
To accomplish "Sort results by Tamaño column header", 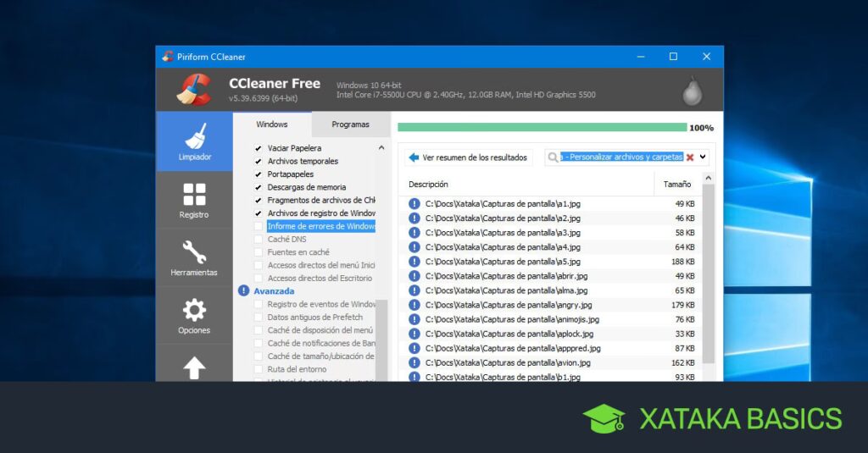I will (676, 184).
